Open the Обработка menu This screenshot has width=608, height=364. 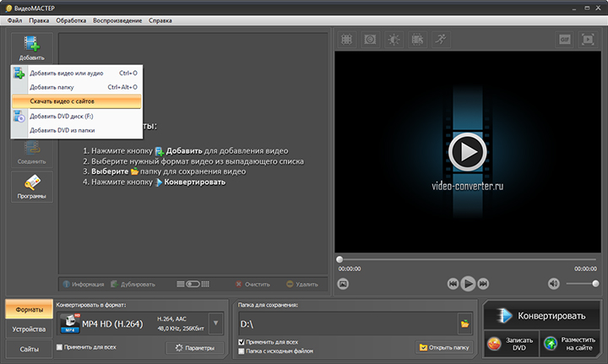pyautogui.click(x=71, y=20)
